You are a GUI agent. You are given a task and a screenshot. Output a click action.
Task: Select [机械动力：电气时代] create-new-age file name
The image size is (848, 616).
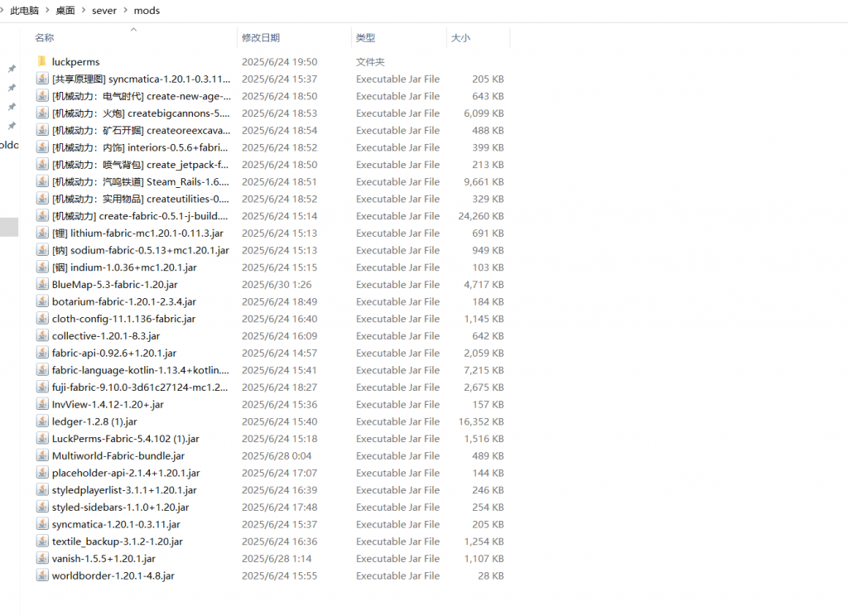(x=141, y=96)
